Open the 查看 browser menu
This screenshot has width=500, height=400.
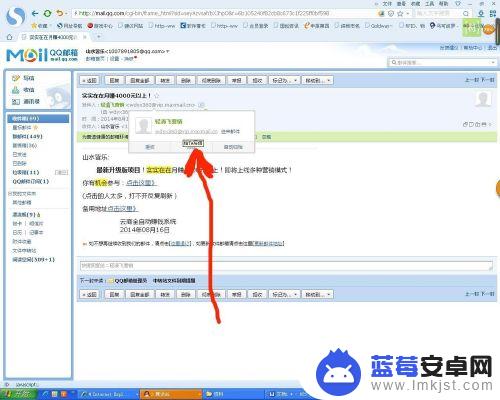401,4
